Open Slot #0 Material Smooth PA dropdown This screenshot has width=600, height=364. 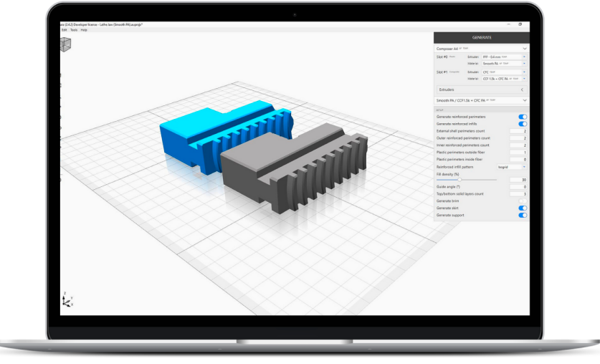(x=504, y=64)
